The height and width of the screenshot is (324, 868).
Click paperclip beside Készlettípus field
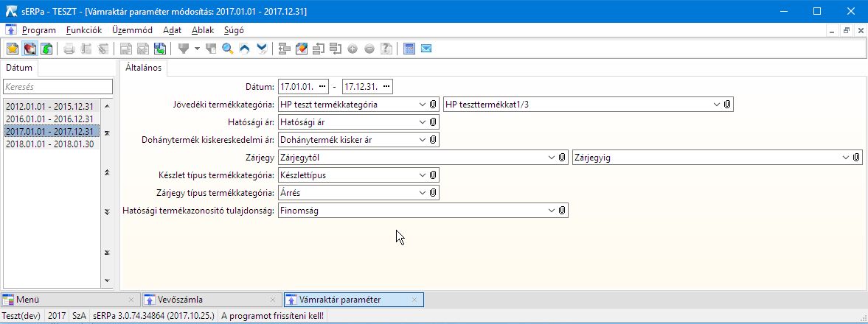pyautogui.click(x=434, y=175)
